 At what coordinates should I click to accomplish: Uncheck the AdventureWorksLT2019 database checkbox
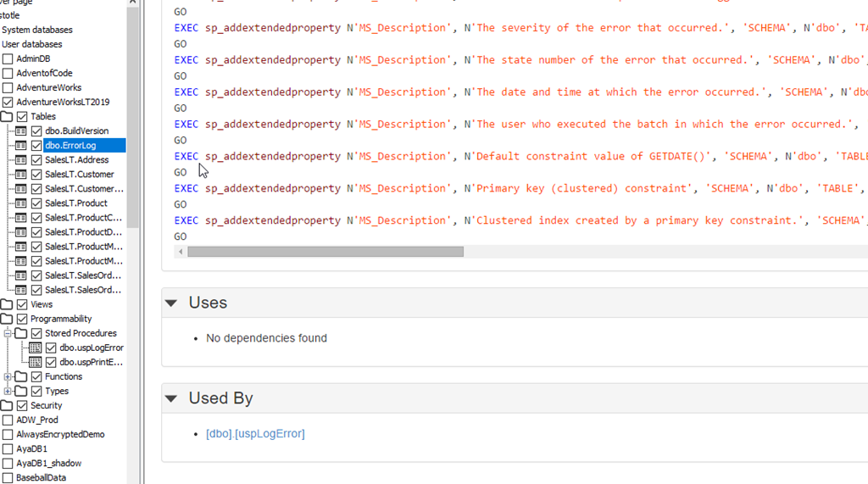tap(8, 103)
